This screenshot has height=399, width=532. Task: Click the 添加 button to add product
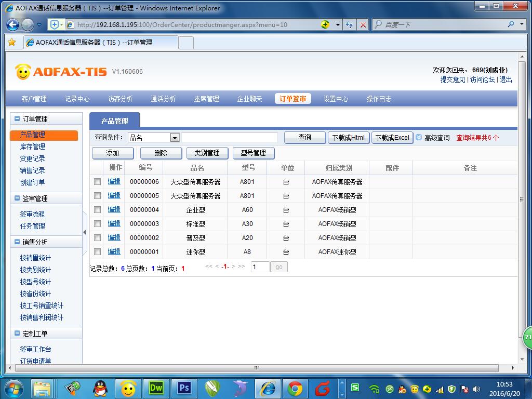pos(112,153)
